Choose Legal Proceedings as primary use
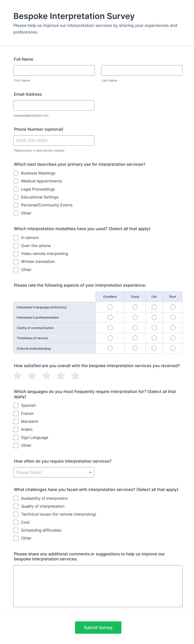The height and width of the screenshot is (644, 194). click(16, 189)
